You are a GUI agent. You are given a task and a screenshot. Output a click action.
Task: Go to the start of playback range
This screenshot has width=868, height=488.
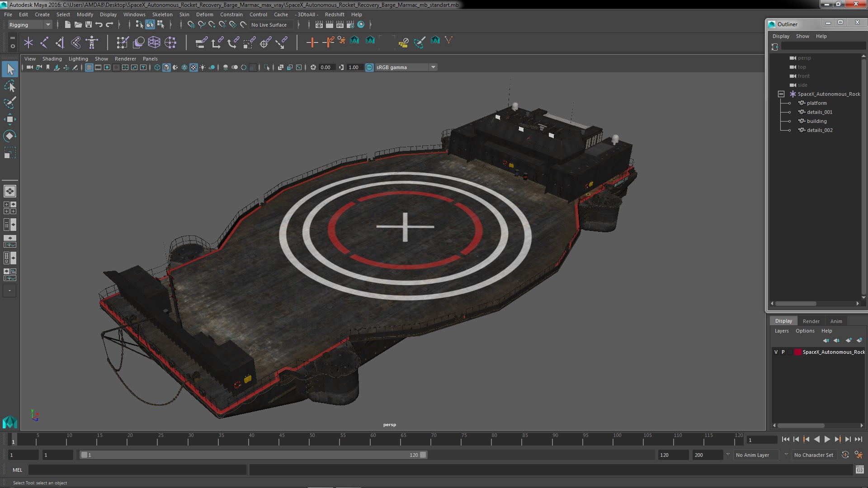(x=785, y=439)
